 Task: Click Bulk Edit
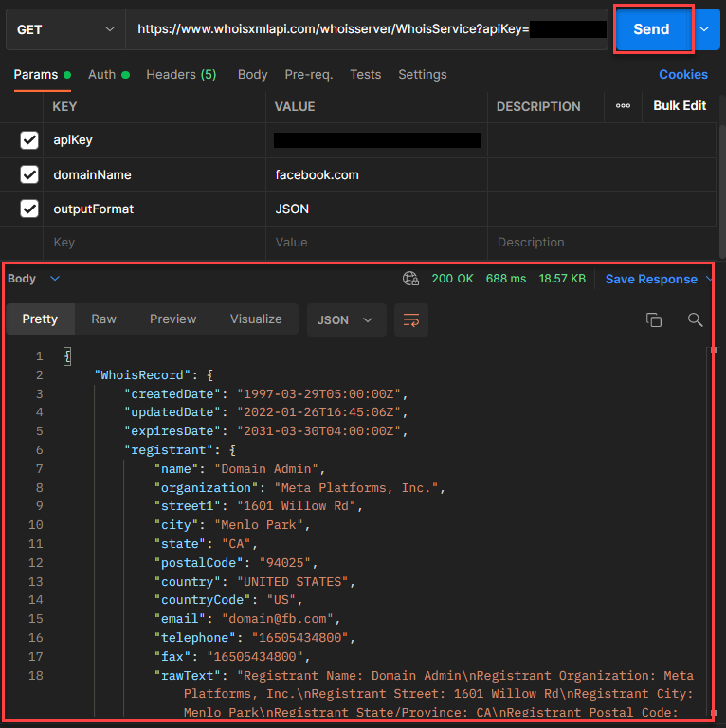680,106
